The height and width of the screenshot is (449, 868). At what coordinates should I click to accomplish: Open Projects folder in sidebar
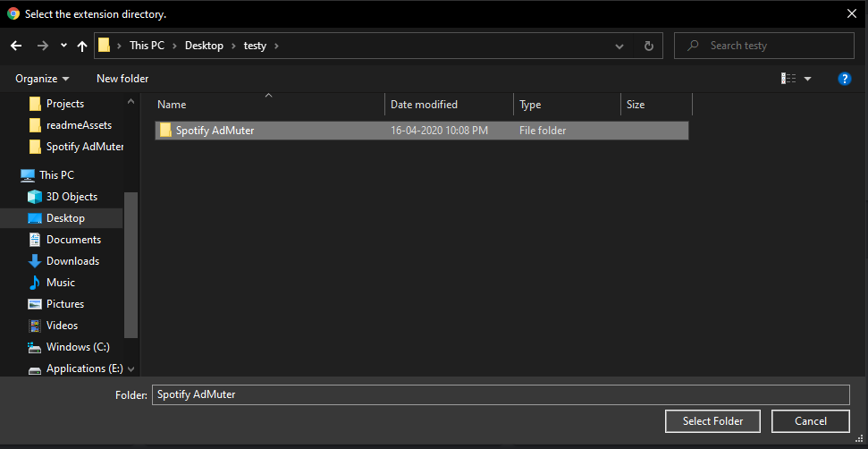65,104
